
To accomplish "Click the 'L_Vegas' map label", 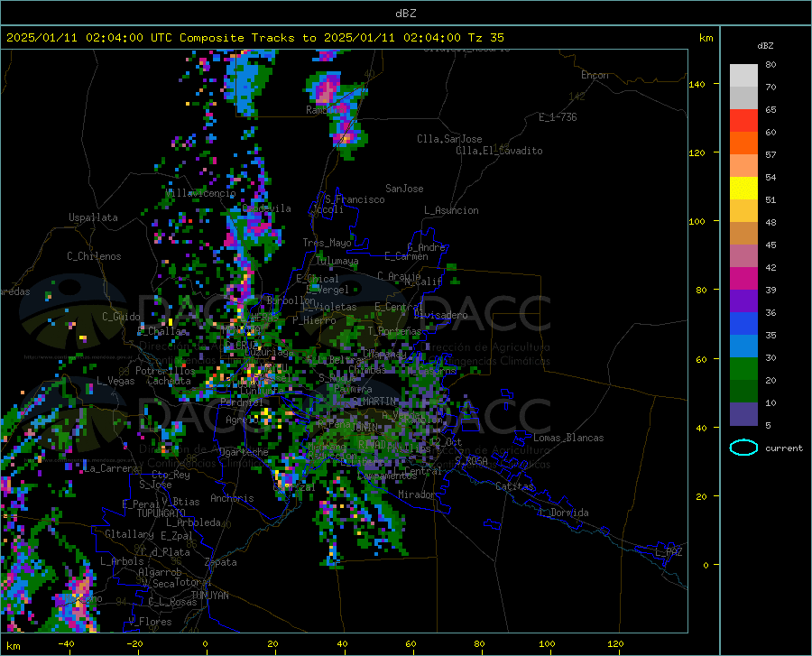I will (115, 381).
